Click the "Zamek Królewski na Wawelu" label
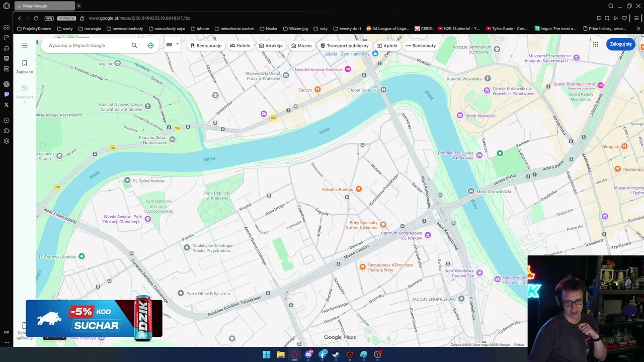The width and height of the screenshot is (644, 362). pos(514,91)
